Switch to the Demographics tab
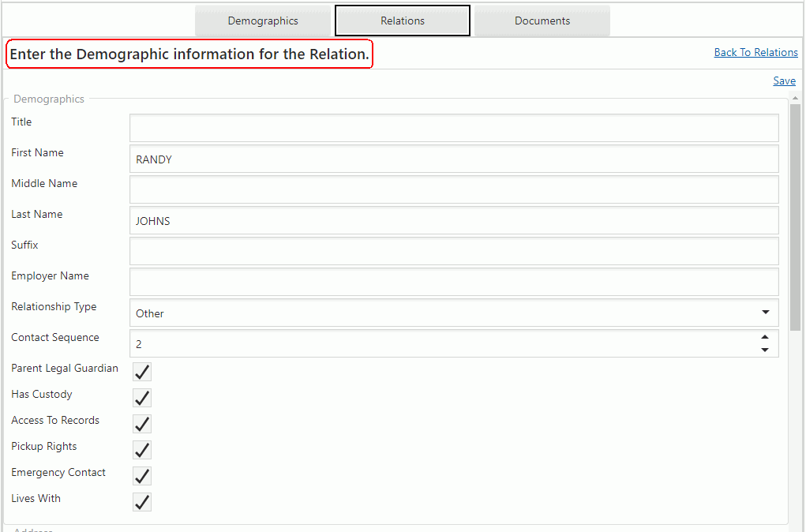This screenshot has width=806, height=532. (263, 21)
